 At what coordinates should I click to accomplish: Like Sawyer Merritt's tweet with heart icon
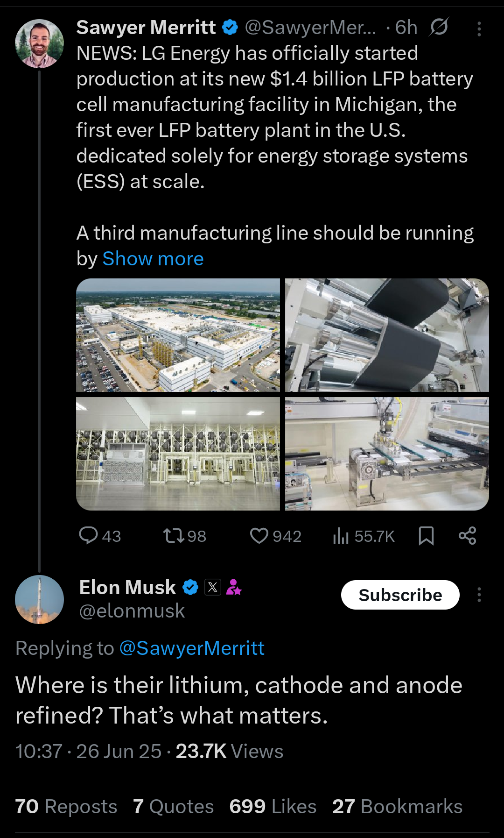[x=259, y=535]
